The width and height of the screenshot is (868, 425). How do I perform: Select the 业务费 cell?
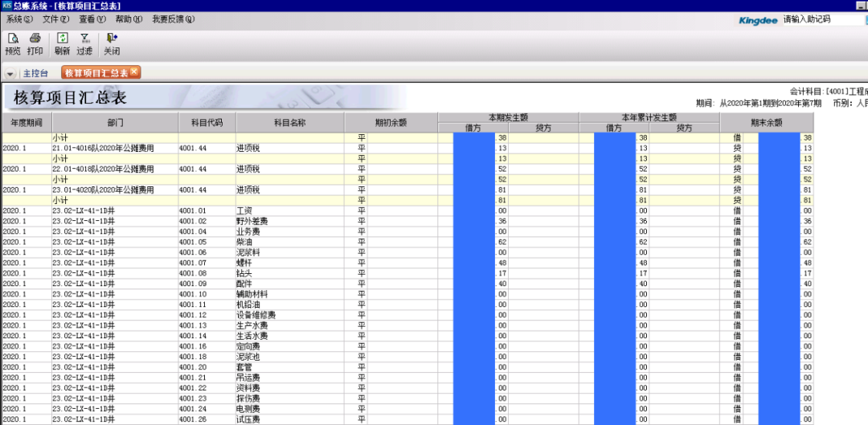pyautogui.click(x=290, y=231)
